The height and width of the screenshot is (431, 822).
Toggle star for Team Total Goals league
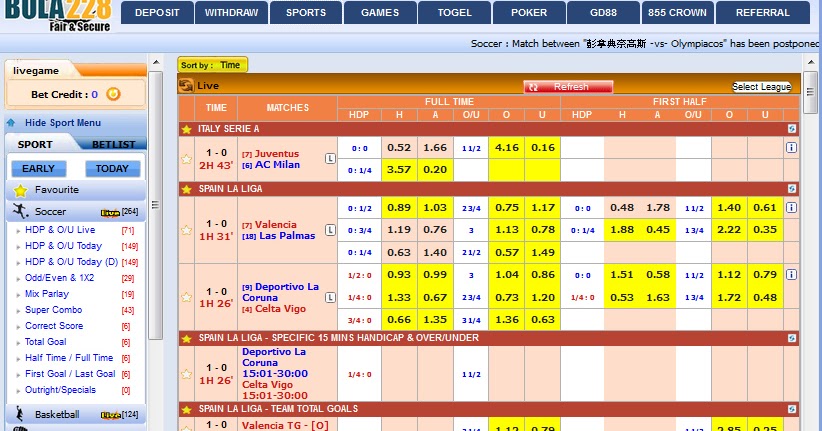click(x=186, y=410)
